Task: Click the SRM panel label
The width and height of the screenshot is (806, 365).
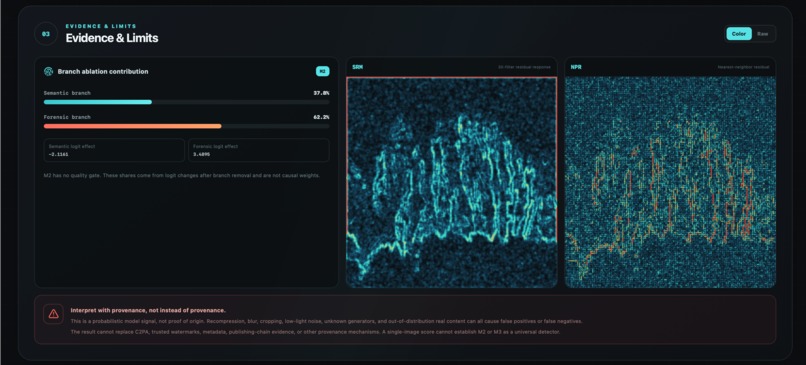Action: (x=357, y=67)
